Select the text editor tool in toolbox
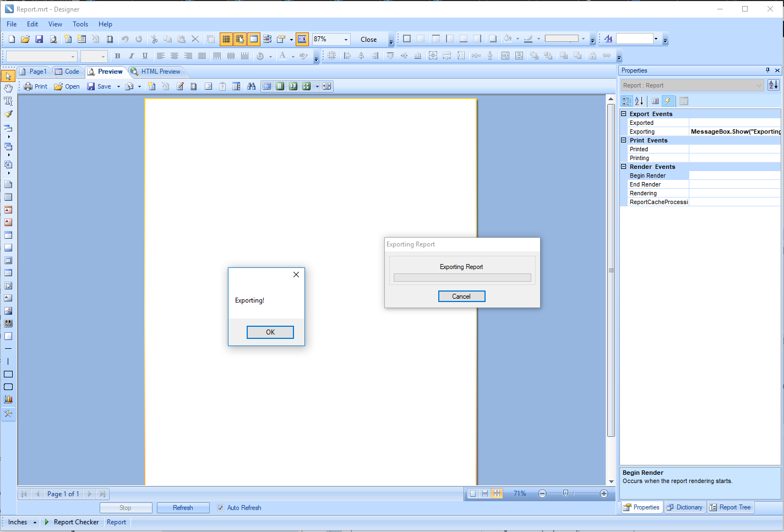 [x=8, y=101]
